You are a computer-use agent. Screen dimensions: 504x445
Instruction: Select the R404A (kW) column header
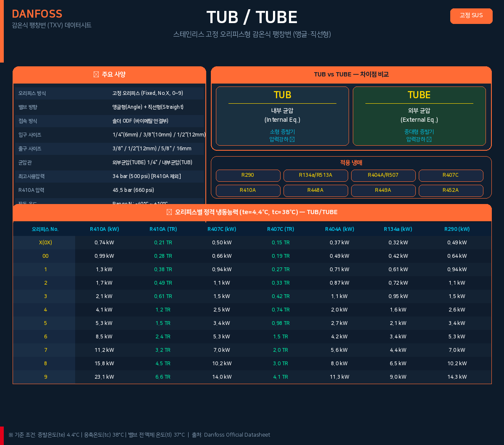tap(339, 229)
